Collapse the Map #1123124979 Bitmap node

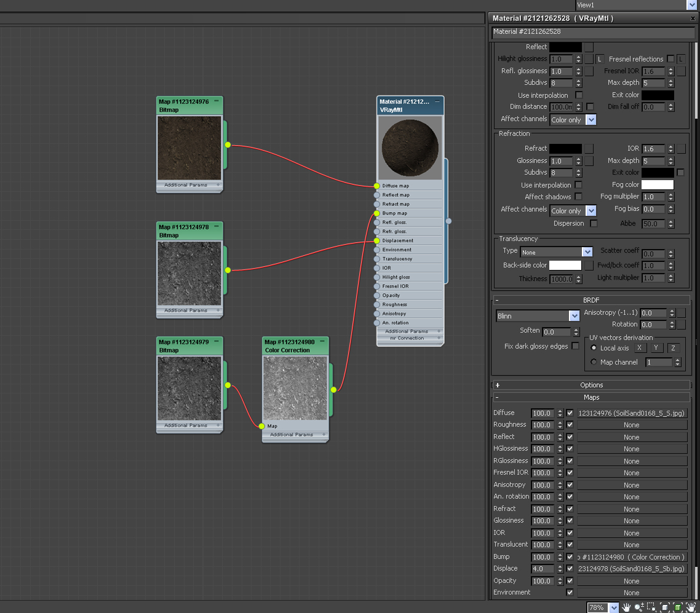217,342
